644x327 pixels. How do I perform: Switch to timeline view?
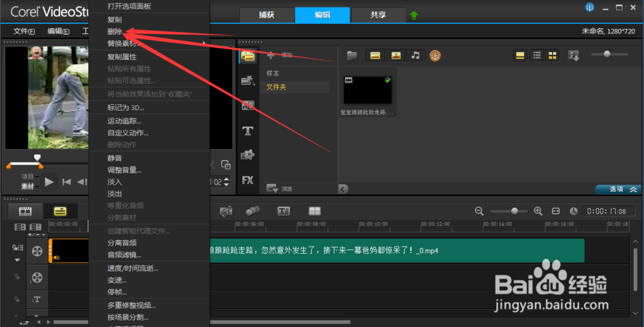[60, 211]
